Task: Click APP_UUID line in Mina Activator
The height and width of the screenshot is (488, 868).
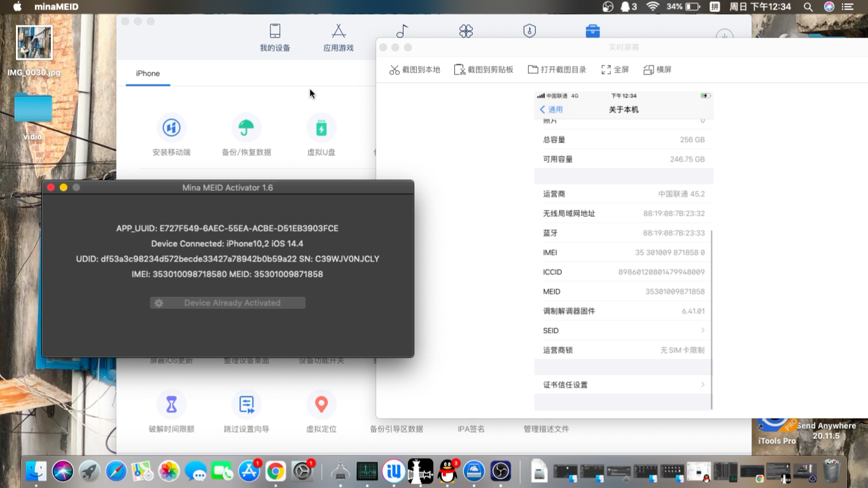Action: (227, 228)
